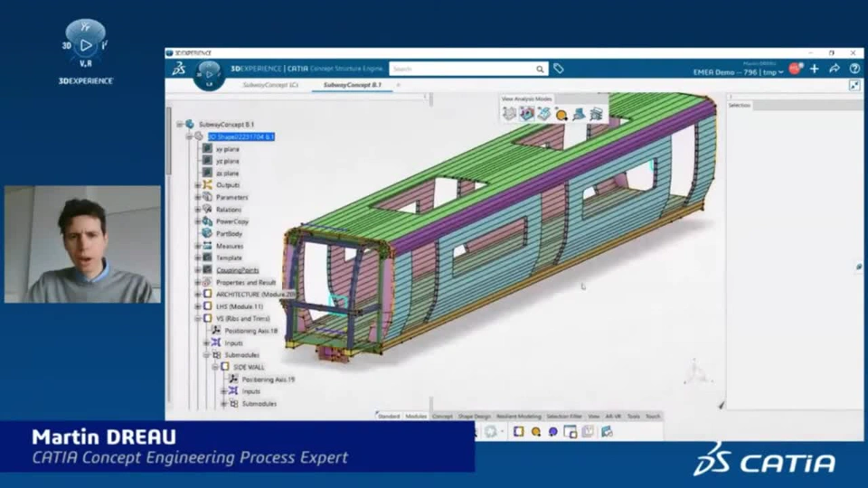The width and height of the screenshot is (868, 488).
Task: Select SIDE WALL submodule in tree
Action: coord(249,367)
